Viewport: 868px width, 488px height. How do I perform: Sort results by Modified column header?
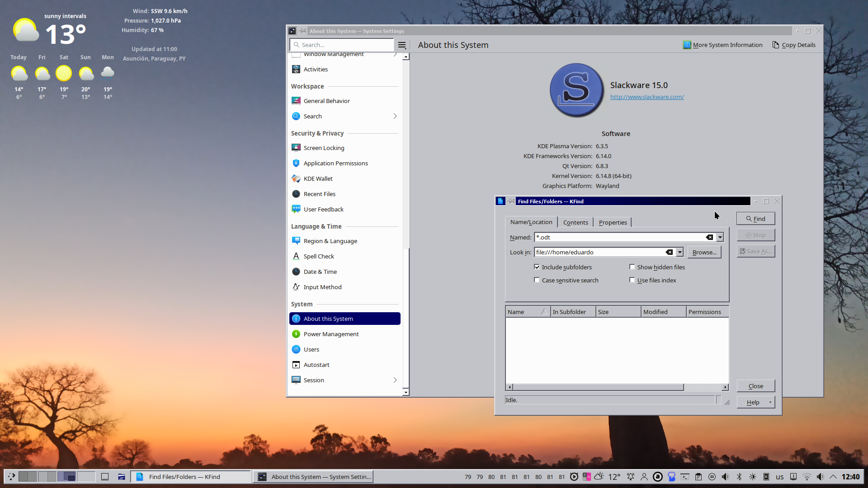(x=663, y=312)
